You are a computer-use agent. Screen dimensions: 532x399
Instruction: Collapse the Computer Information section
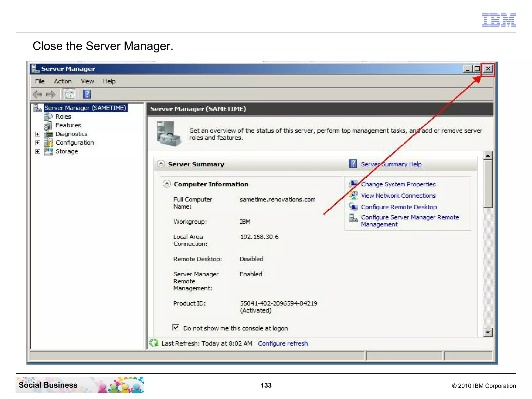pos(167,184)
